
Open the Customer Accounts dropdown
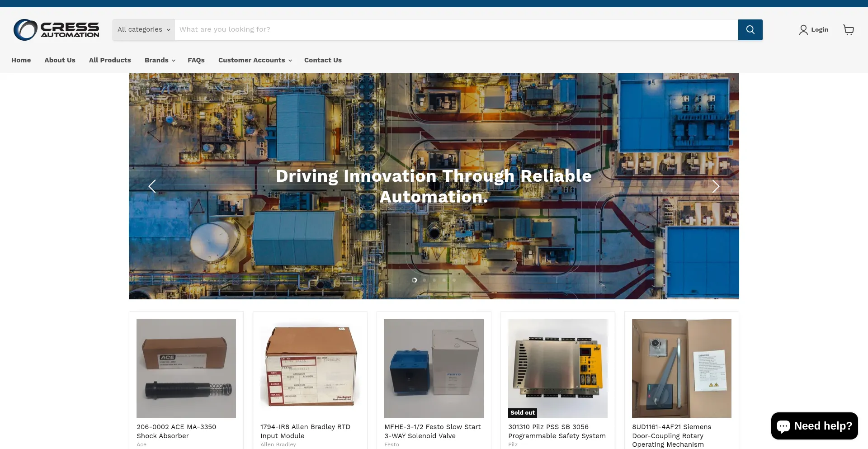tap(255, 60)
